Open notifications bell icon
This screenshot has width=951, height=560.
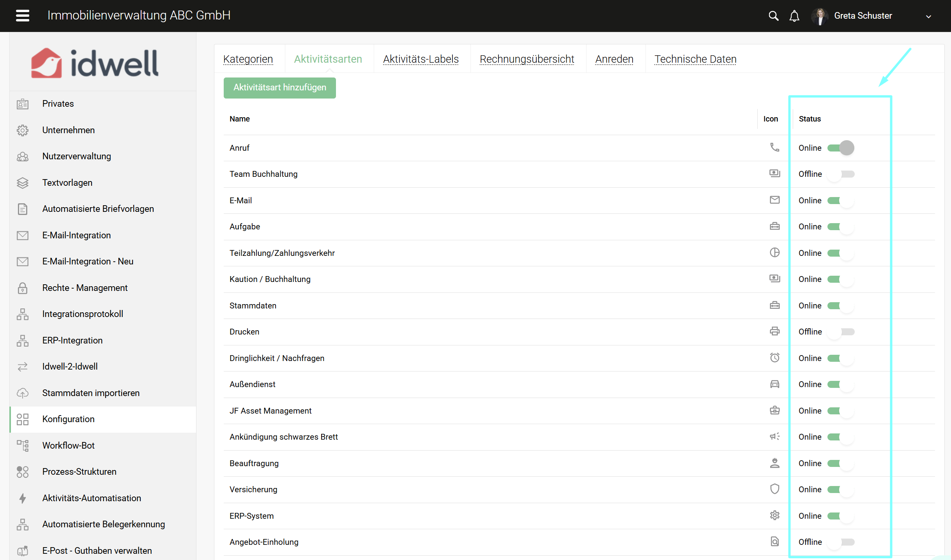[794, 16]
